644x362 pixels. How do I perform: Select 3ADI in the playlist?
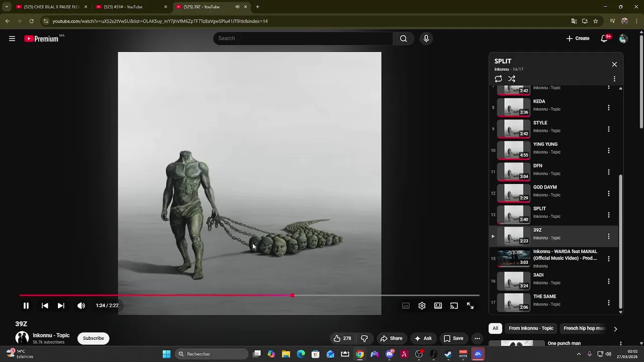pyautogui.click(x=553, y=281)
